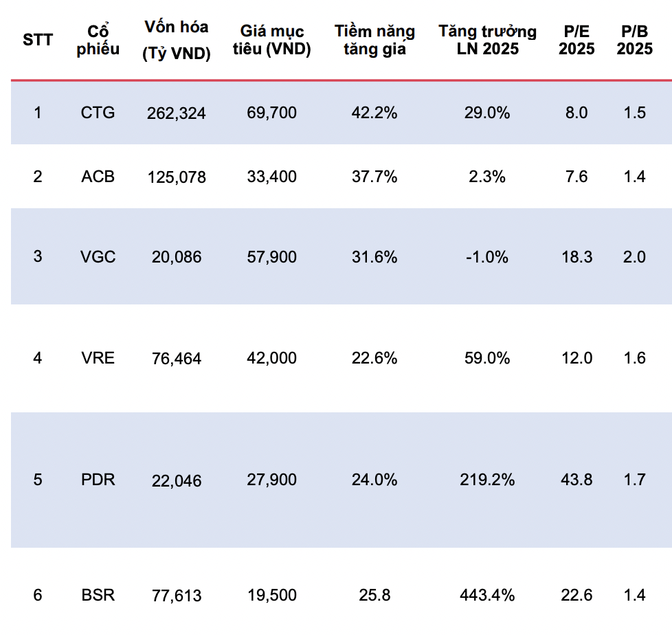The height and width of the screenshot is (635, 672).
Task: Click the P/E 2025 column header
Action: pyautogui.click(x=576, y=40)
